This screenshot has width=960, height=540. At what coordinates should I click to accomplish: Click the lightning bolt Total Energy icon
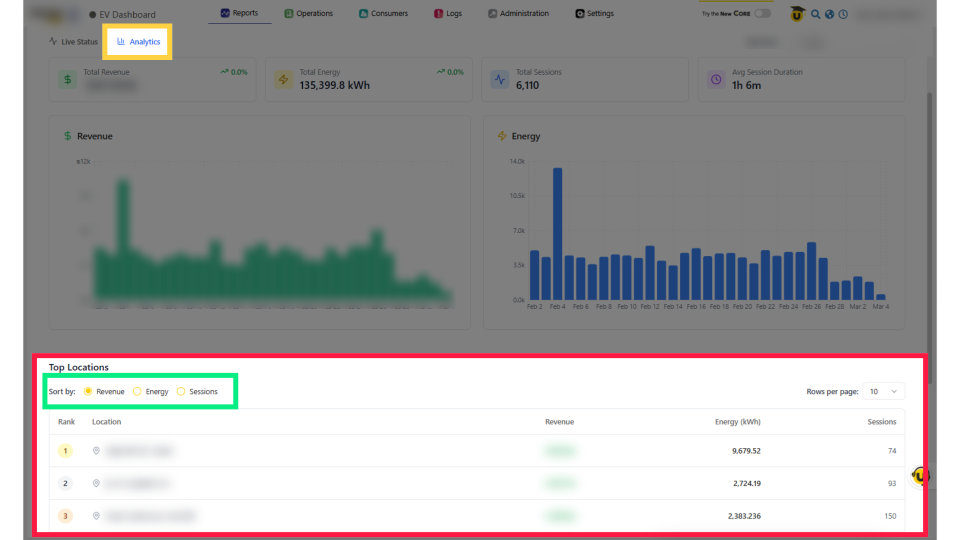(x=283, y=79)
